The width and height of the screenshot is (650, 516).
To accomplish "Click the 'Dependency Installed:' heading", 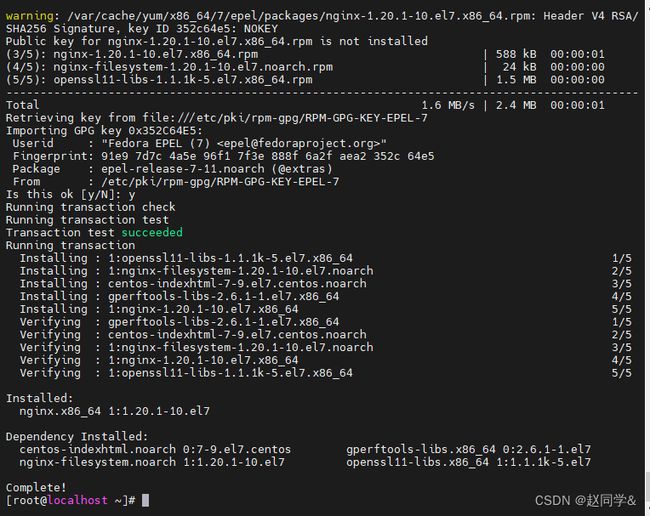I will pos(77,436).
